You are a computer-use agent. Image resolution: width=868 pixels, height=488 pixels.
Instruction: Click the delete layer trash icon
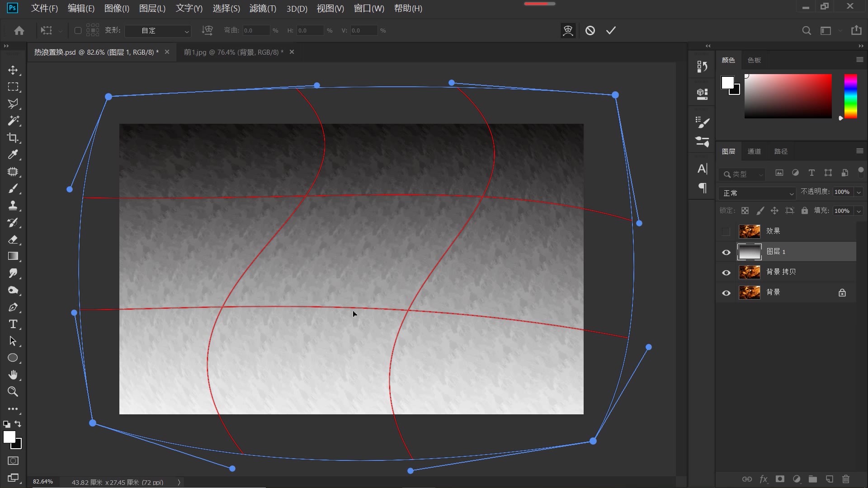pos(846,479)
